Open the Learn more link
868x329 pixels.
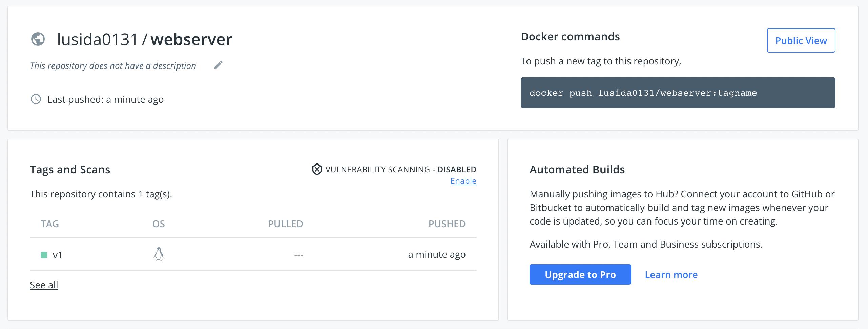coord(671,275)
